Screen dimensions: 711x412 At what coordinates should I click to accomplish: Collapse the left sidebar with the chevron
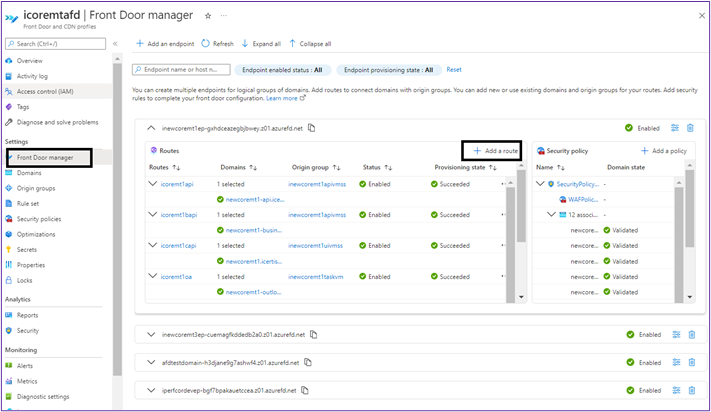click(x=115, y=44)
